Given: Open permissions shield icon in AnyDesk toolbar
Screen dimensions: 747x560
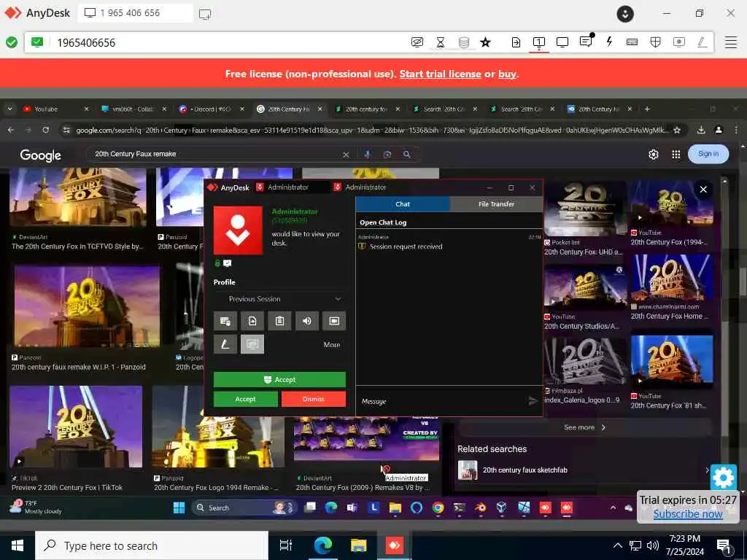Looking at the screenshot, I should pyautogui.click(x=656, y=42).
